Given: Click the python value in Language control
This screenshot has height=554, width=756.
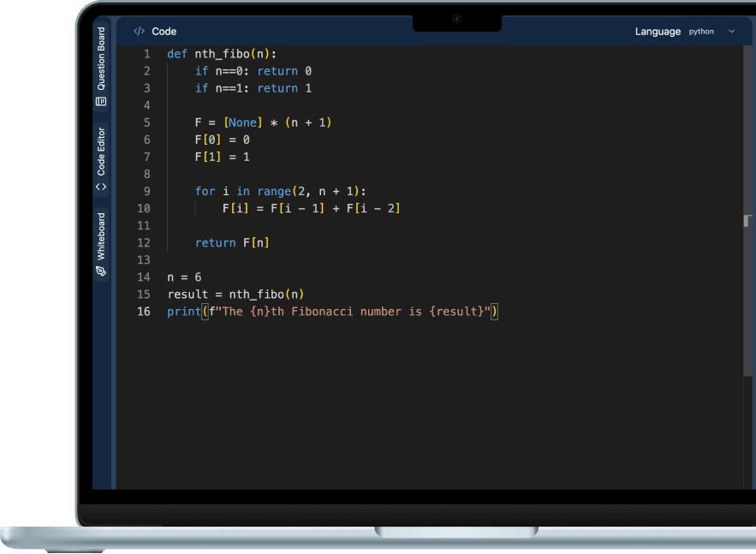Looking at the screenshot, I should click(x=700, y=32).
